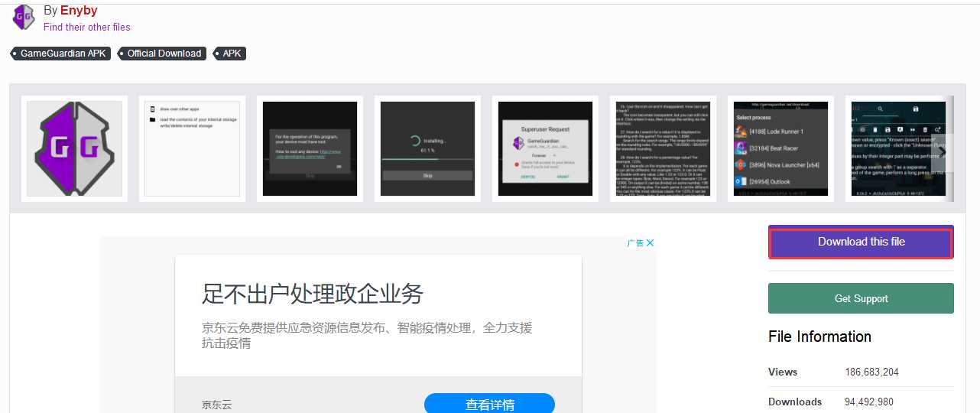Click the 广告 ad label
This screenshot has width=980, height=413.
(635, 243)
